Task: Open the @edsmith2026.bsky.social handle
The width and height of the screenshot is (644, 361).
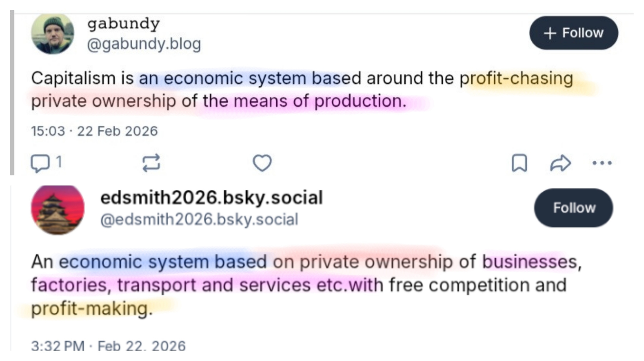Action: [199, 220]
